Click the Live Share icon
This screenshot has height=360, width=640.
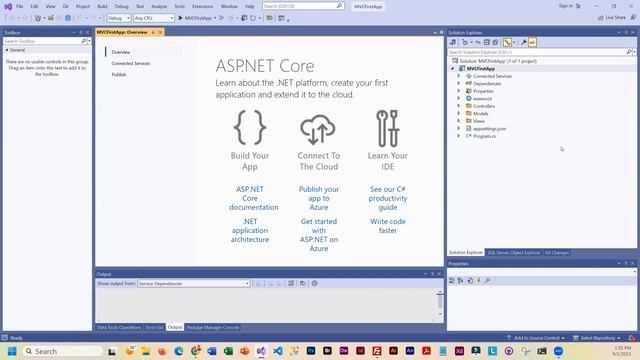[600, 18]
